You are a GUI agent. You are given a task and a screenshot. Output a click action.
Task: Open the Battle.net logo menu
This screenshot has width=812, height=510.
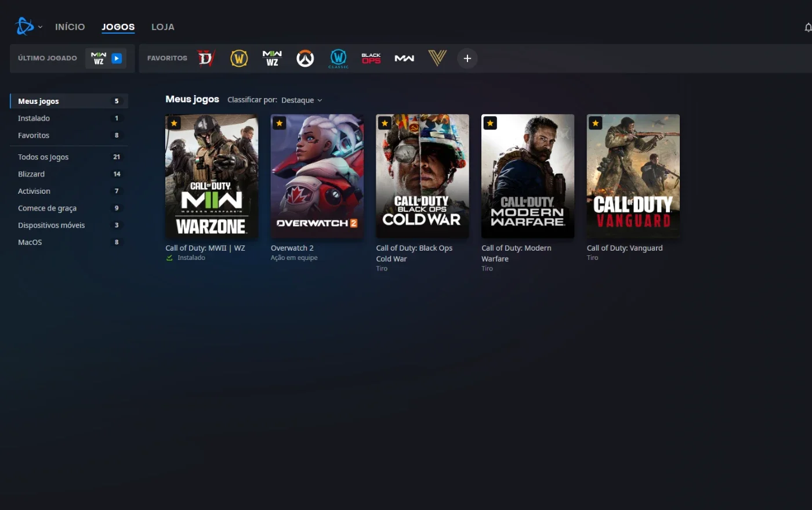point(24,27)
